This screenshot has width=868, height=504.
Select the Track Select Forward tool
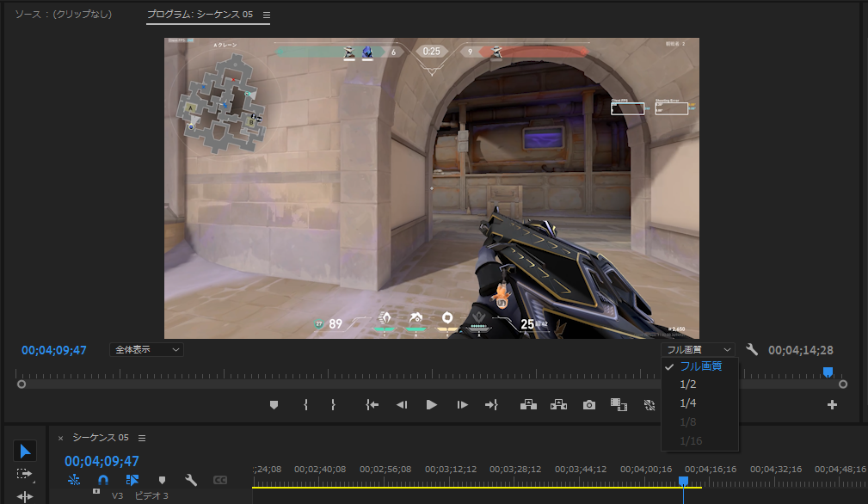[x=25, y=474]
